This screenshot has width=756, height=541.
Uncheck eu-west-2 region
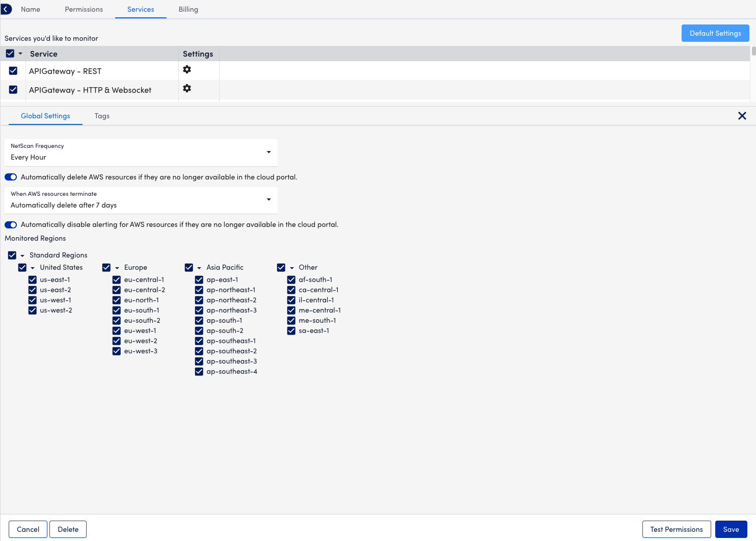[x=117, y=341]
